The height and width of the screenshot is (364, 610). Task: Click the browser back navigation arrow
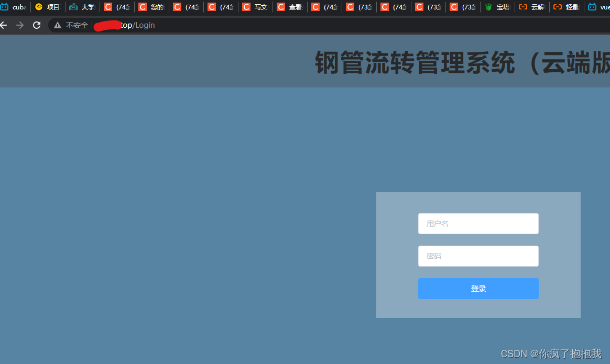click(4, 25)
